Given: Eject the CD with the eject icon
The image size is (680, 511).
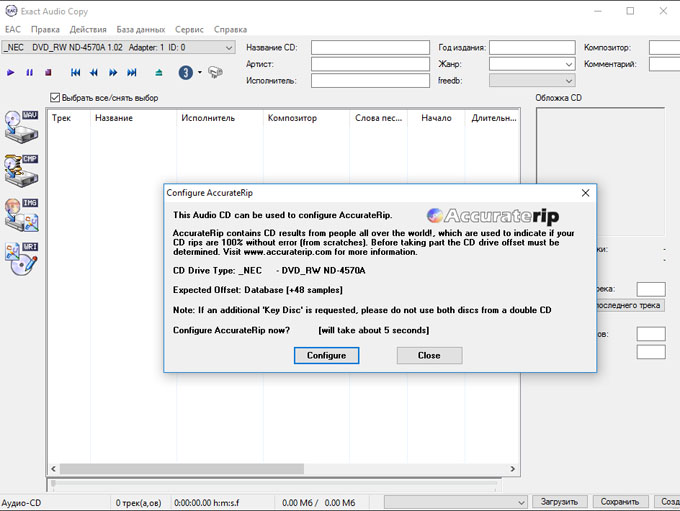Looking at the screenshot, I should click(x=158, y=72).
